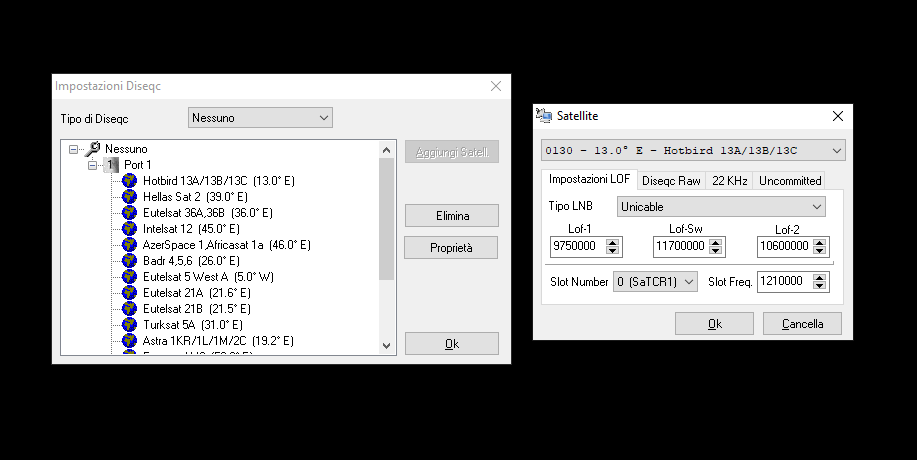Increase Slot Freq. with up arrow
Screen dimensions: 917x460
(819, 278)
